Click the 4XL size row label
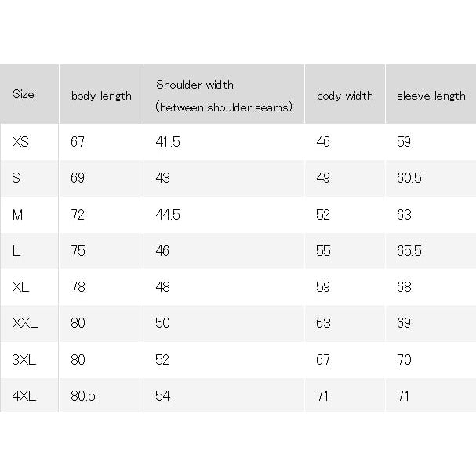Viewport: 476px width, 476px height. tap(24, 396)
